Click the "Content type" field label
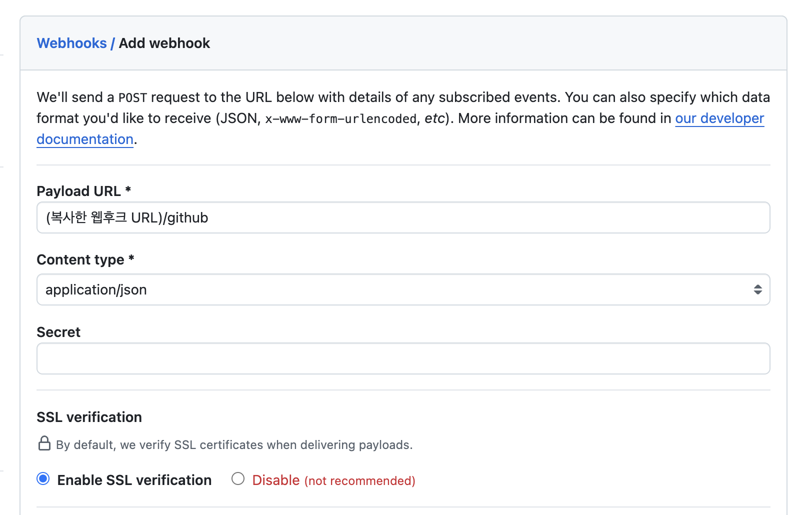The width and height of the screenshot is (812, 515). click(80, 260)
